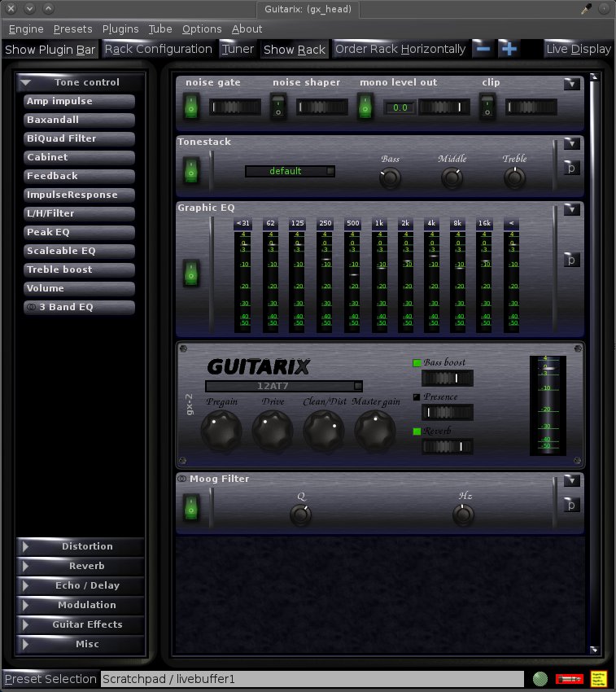Toggle the noise gate power switch
Screen dimensions: 616x692
[x=191, y=106]
